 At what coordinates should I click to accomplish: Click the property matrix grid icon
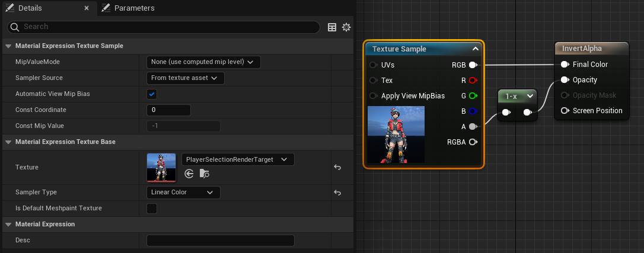332,27
